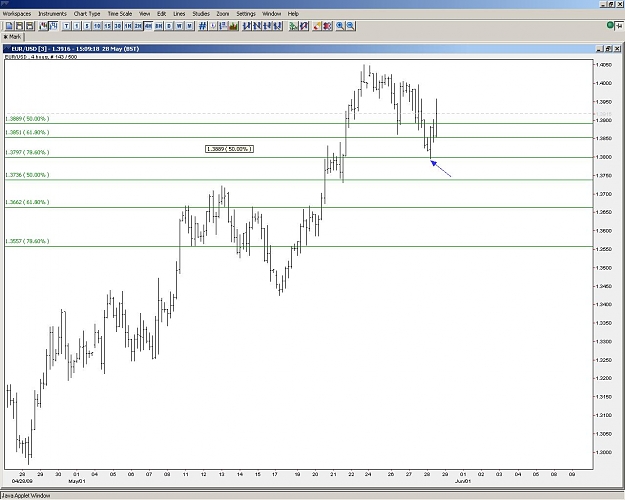Open the Help menu
The width and height of the screenshot is (625, 500).
pos(293,14)
